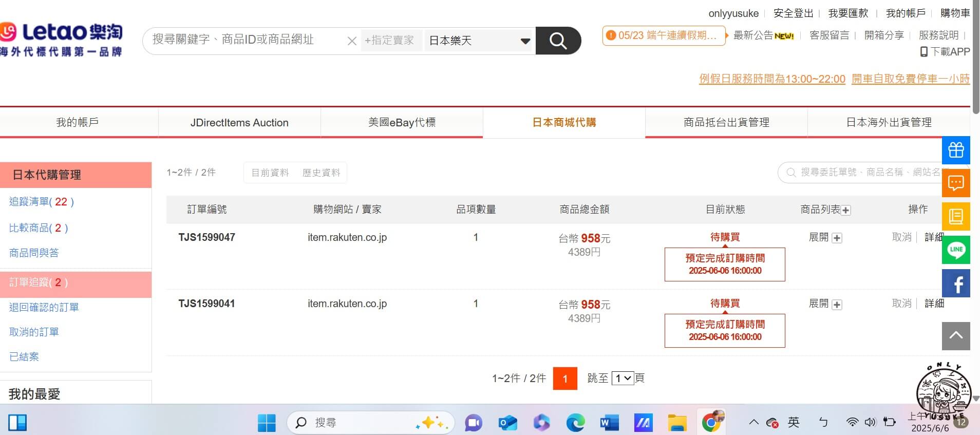The image size is (980, 435).
Task: Click the Wi-Fi tray icon
Action: tap(852, 422)
